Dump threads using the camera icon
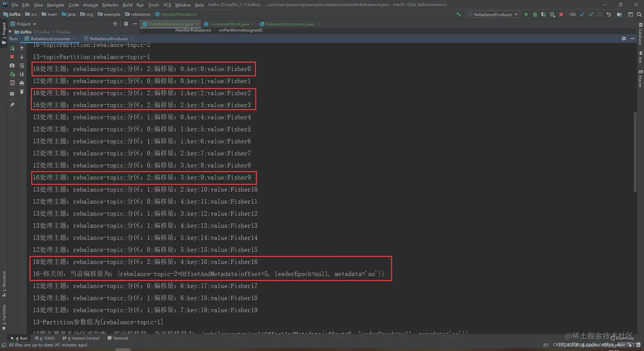 click(12, 66)
